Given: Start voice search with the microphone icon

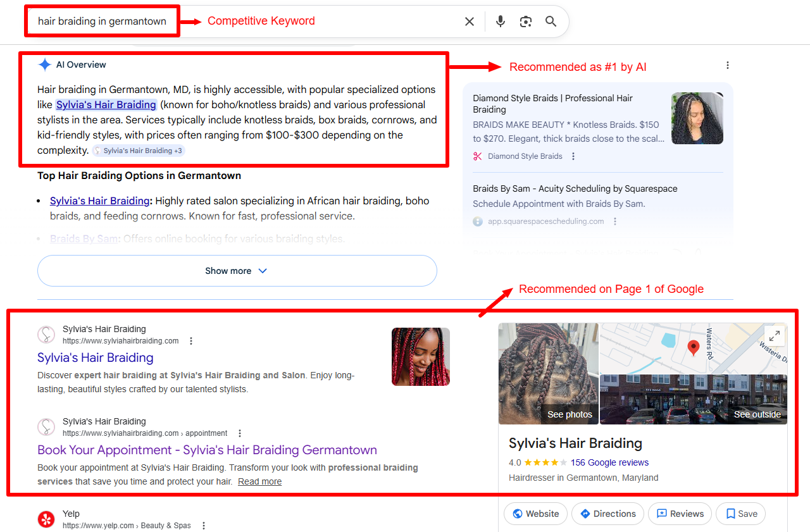Looking at the screenshot, I should [501, 22].
